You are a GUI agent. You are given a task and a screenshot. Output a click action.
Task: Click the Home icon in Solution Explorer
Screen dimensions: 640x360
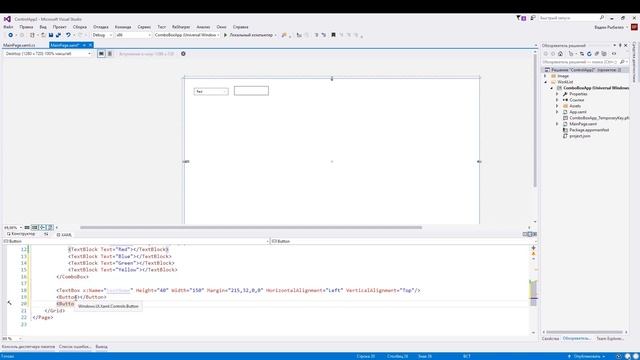560,53
